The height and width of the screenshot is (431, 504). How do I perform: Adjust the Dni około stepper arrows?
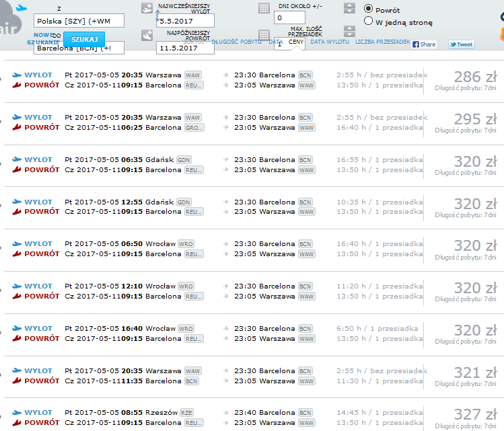(x=349, y=8)
